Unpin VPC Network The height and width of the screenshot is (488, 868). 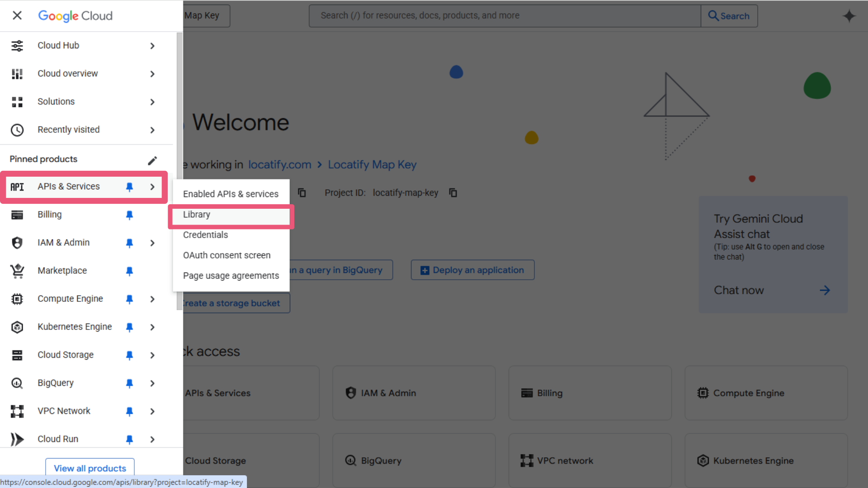click(129, 411)
